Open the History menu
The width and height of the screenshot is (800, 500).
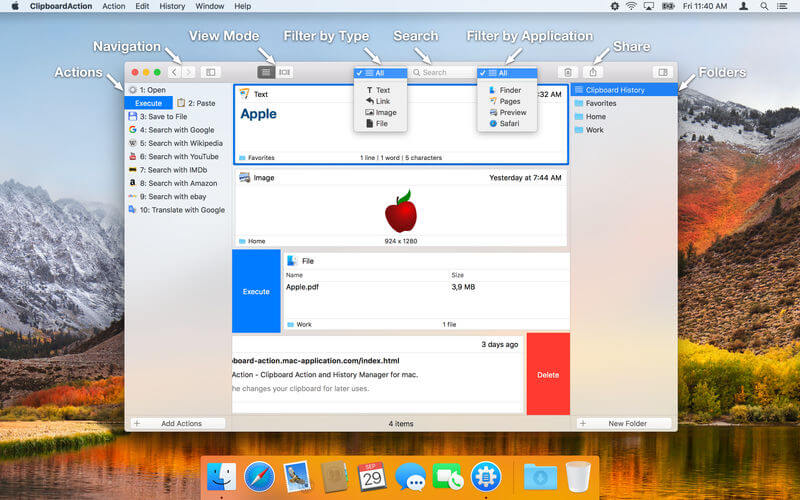click(x=172, y=6)
